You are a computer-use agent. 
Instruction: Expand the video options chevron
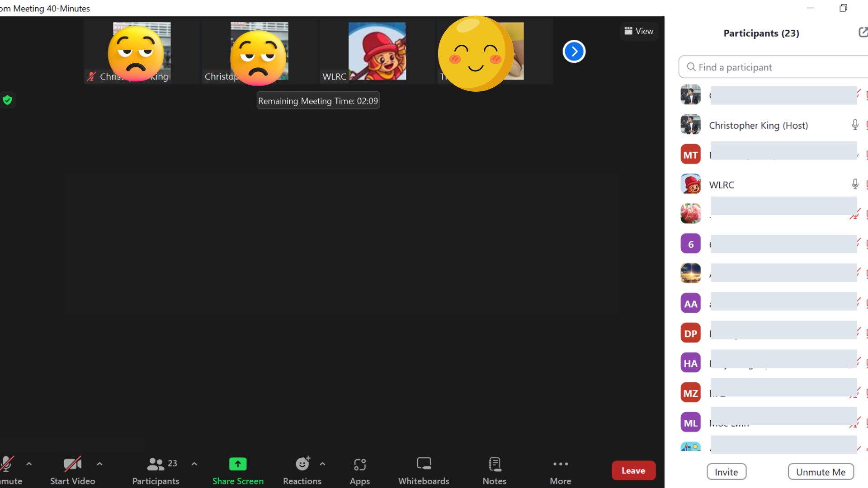pos(99,464)
